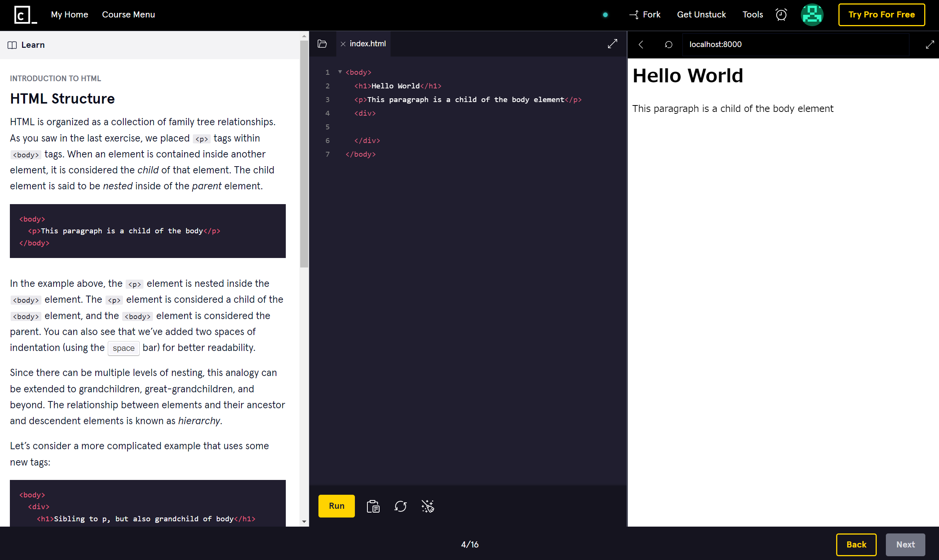
Task: Click the paragraph text in preview
Action: point(733,109)
